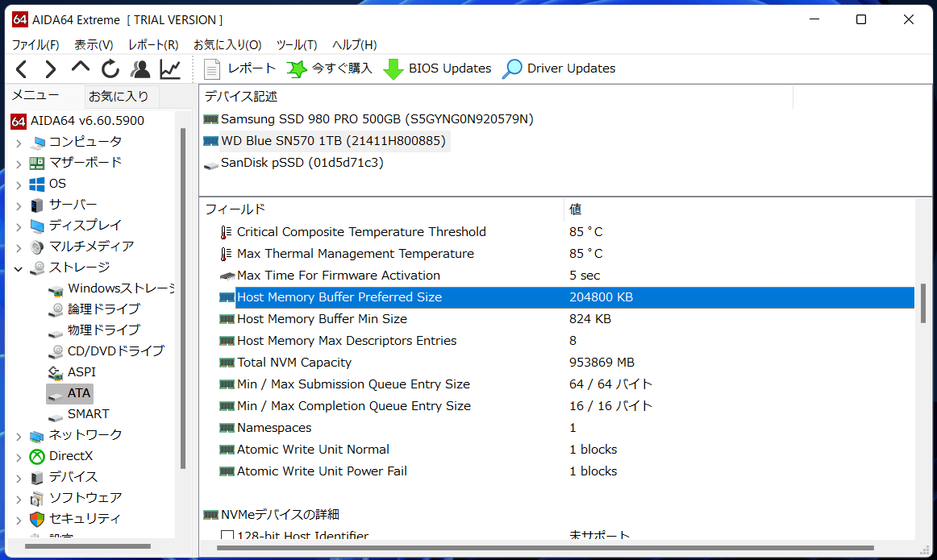Viewport: 937px width, 560px height.
Task: Open the ヘルプ(H) menu
Action: tap(354, 45)
